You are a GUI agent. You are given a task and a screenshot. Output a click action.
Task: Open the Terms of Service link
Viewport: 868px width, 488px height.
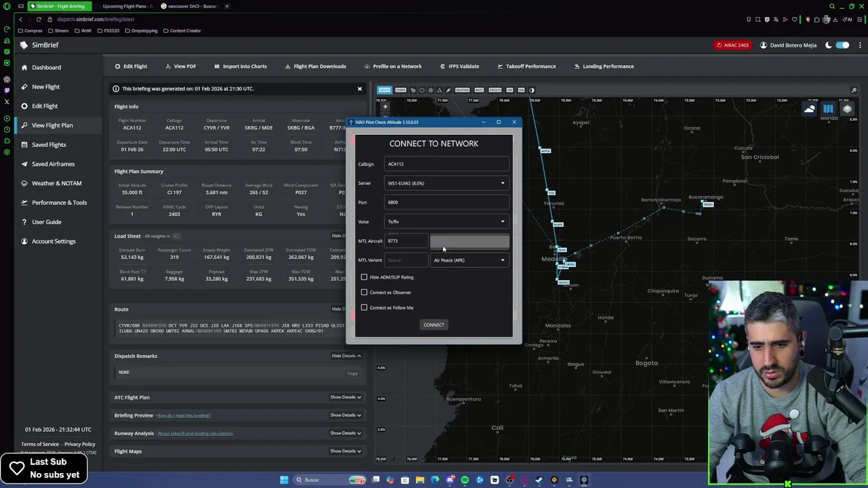tap(40, 444)
